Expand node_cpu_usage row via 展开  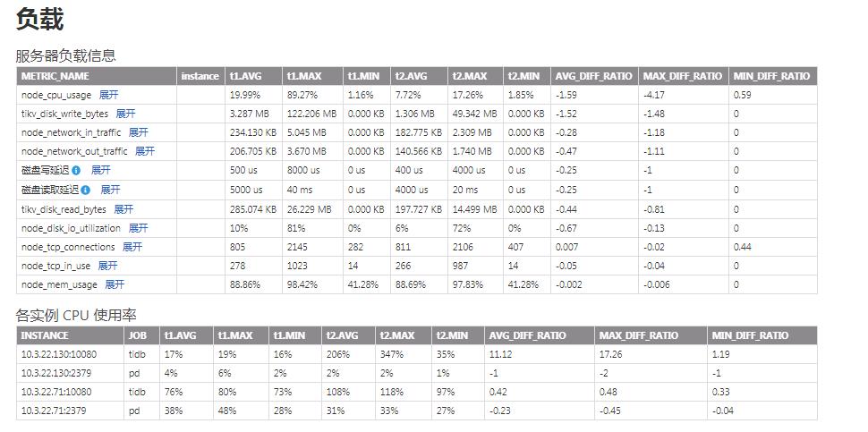click(108, 95)
